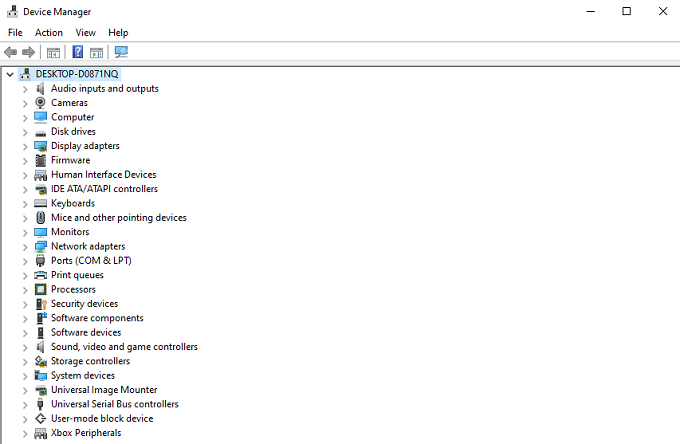680x444 pixels.
Task: Expand the Display adapters category arrow
Action: click(25, 147)
